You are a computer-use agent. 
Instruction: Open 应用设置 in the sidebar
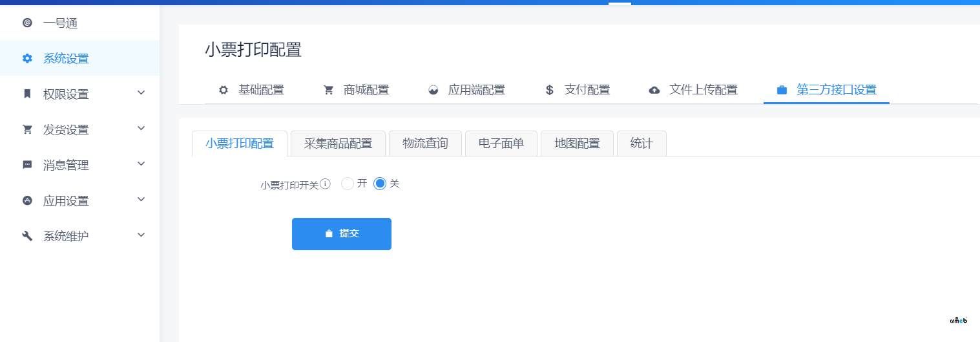79,200
